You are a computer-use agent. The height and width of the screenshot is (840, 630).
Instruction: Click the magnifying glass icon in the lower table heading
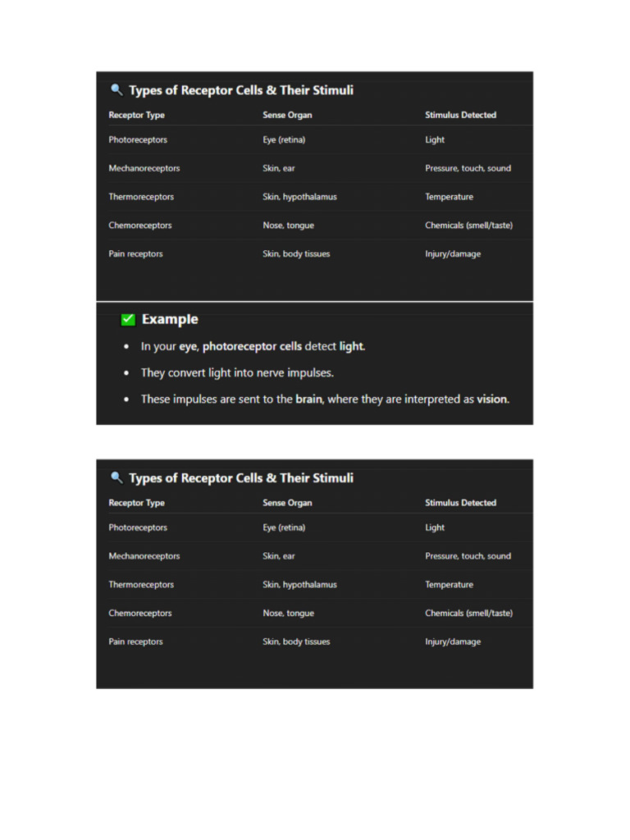click(x=116, y=477)
